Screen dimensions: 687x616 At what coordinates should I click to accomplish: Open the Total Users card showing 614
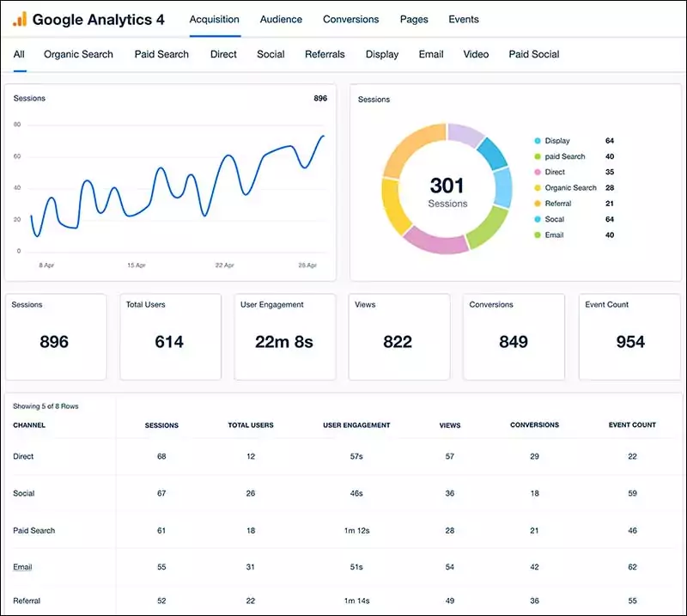pos(170,336)
